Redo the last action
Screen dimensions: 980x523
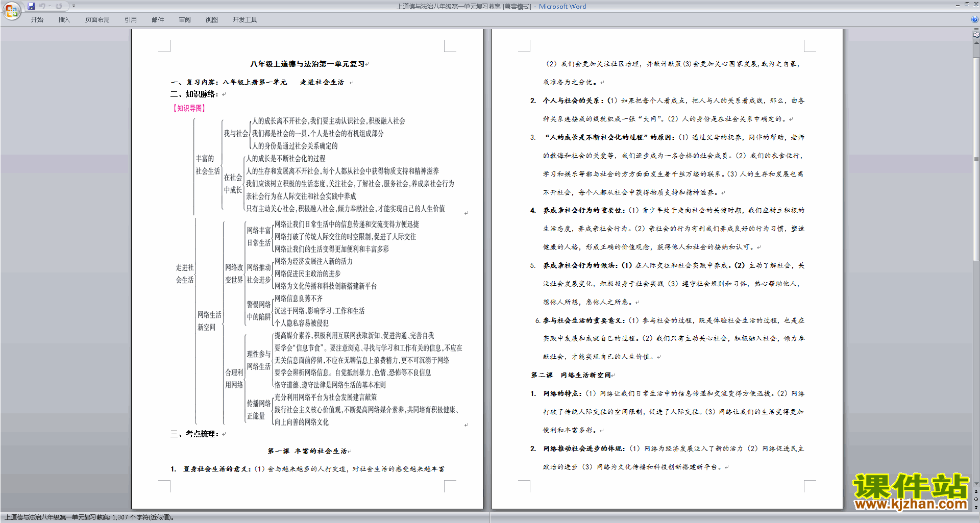pos(59,6)
